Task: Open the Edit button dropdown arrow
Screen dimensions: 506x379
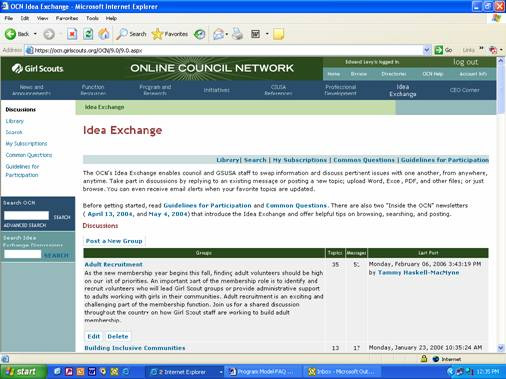Action: 267,34
